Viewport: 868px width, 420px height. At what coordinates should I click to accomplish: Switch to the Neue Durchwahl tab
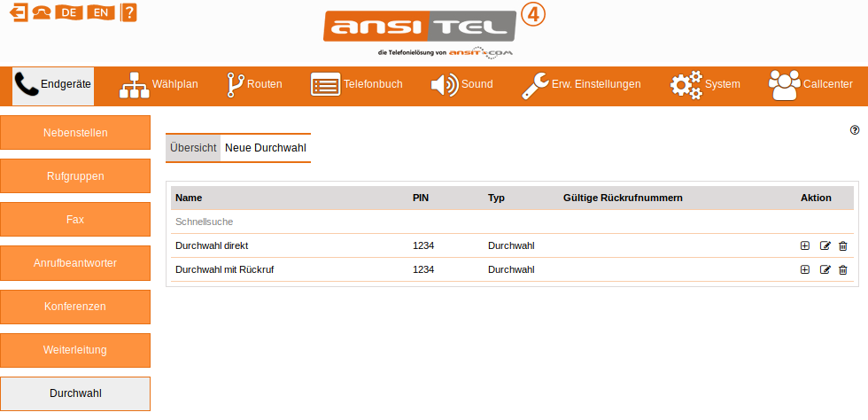(x=266, y=148)
